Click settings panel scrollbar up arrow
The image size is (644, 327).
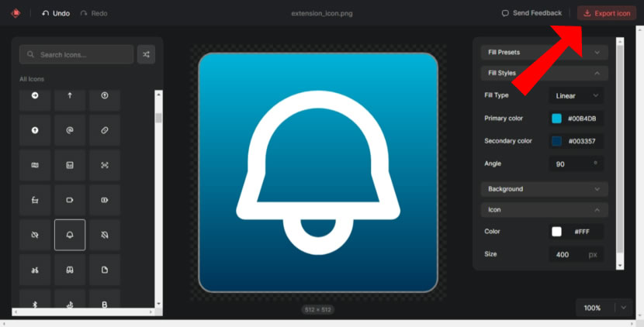coord(620,41)
